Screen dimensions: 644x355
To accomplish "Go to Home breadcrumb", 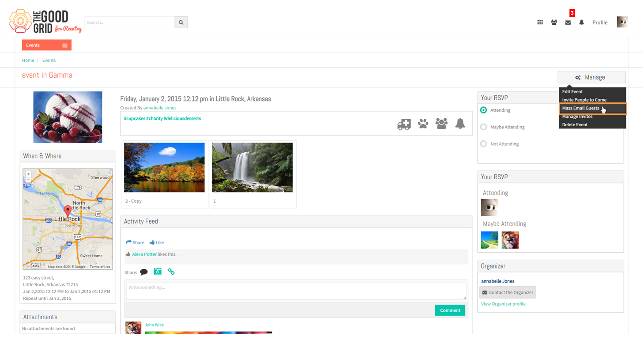I will click(x=28, y=60).
